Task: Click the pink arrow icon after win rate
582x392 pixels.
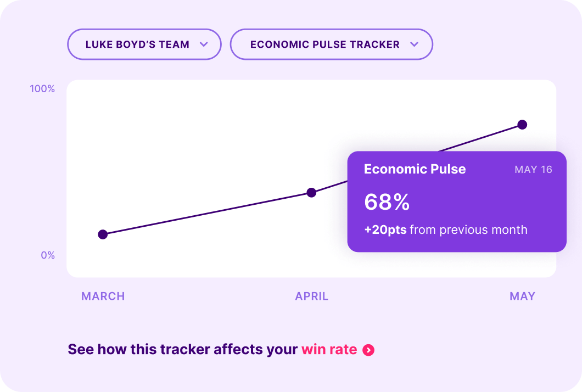Action: tap(368, 350)
